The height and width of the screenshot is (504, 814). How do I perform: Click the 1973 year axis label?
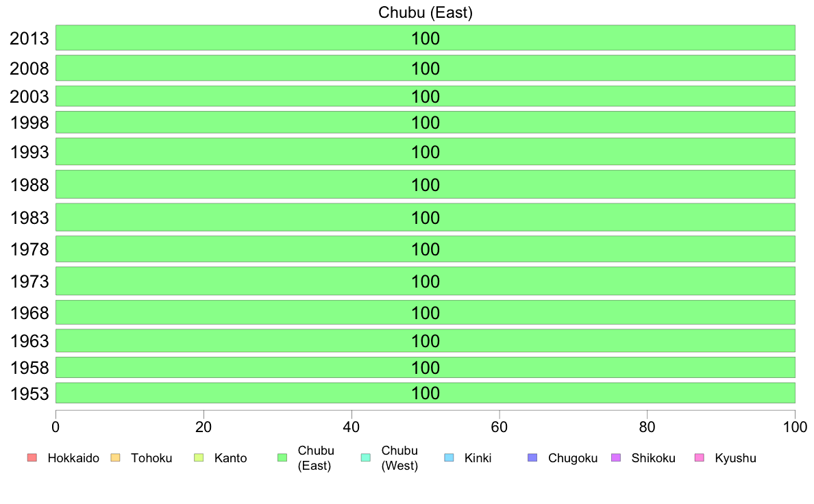pos(29,281)
